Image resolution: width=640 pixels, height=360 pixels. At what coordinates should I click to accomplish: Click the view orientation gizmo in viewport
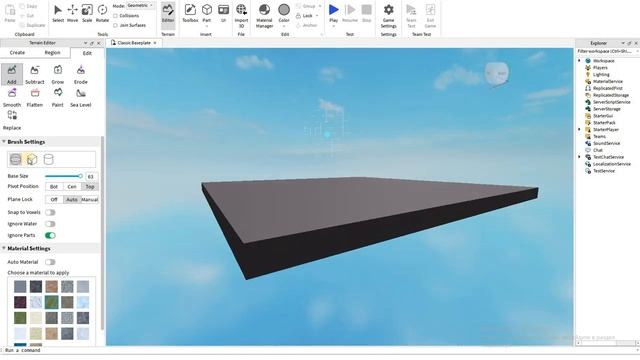(x=496, y=75)
